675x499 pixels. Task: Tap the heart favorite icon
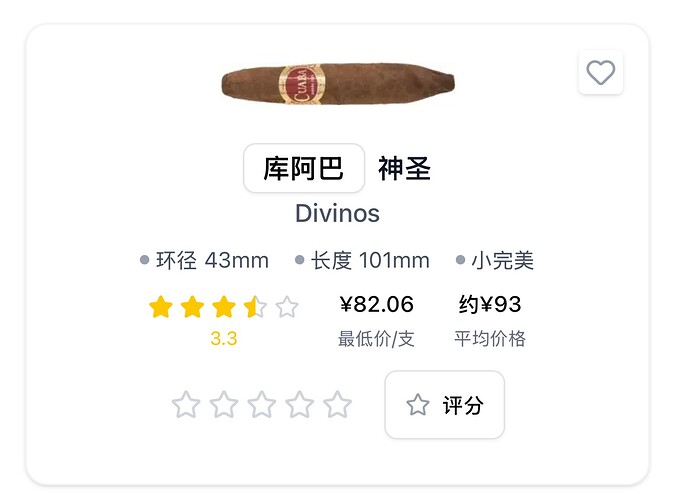(x=601, y=72)
